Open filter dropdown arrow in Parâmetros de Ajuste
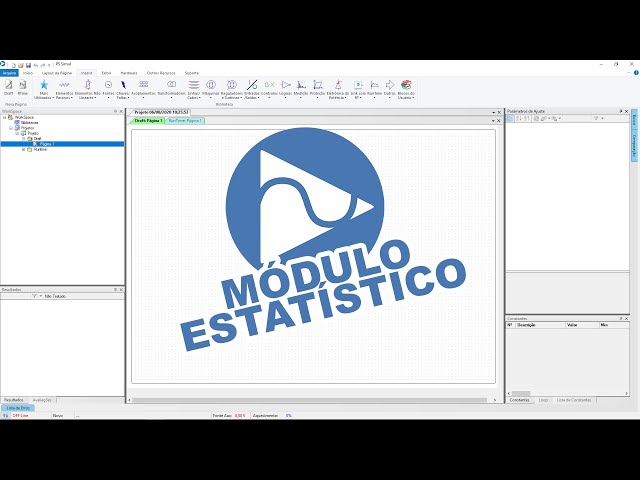 pyautogui.click(x=602, y=118)
